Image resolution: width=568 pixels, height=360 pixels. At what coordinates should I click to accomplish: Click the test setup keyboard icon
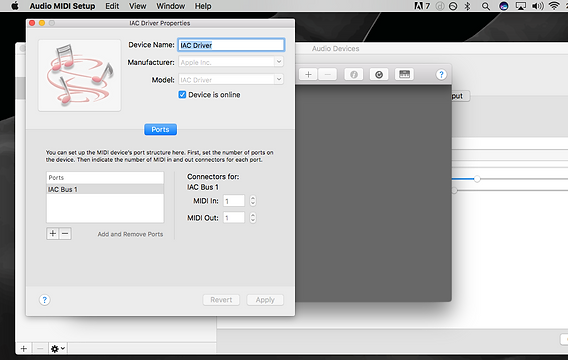(404, 75)
